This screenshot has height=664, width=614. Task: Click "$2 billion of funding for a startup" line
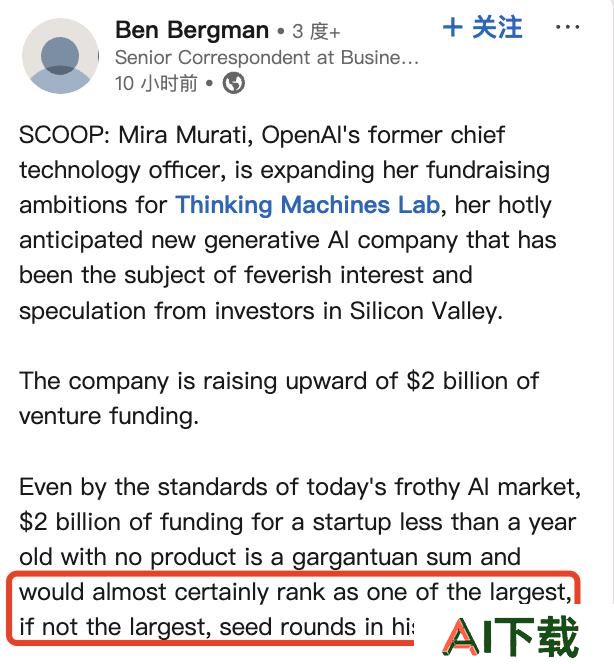point(298,522)
